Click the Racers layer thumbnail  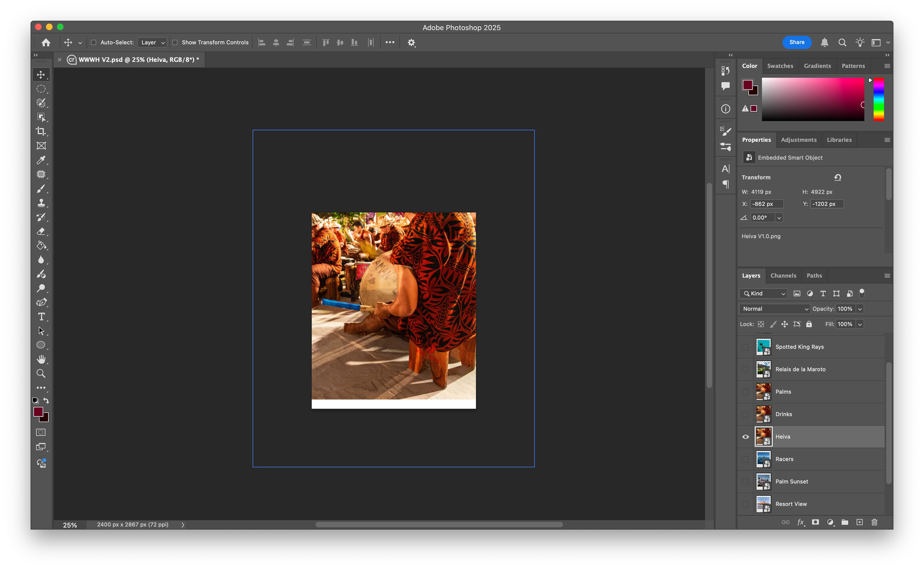(x=763, y=459)
